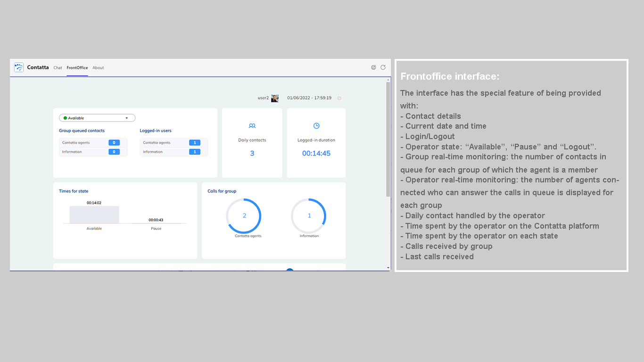Click the Logged-in users heading
This screenshot has height=362, width=644.
pos(156,131)
